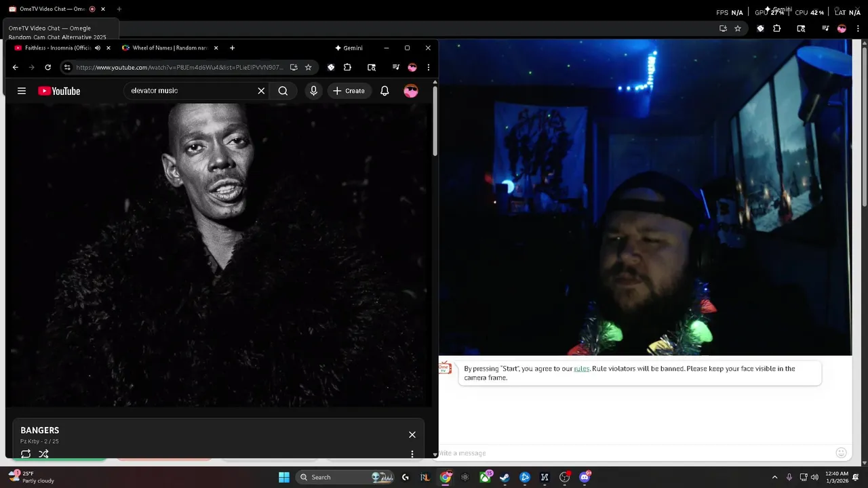Screen dimensions: 868x488
Task: Open volume control in system tray
Action: (x=814, y=477)
